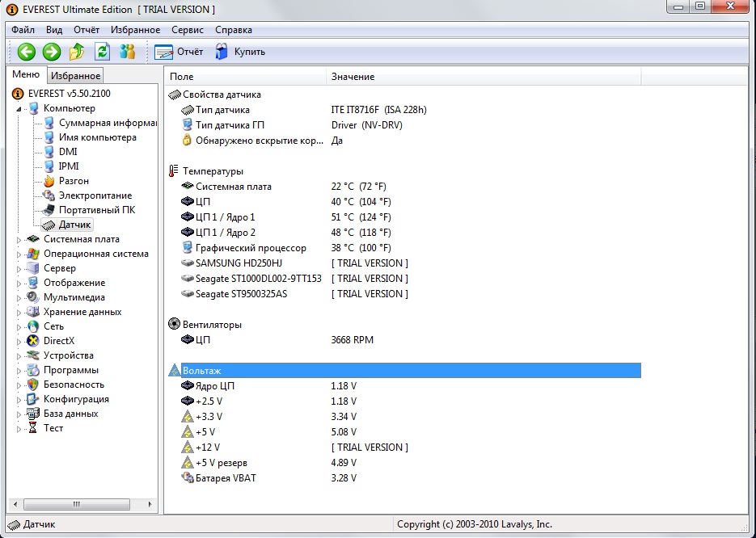This screenshot has height=538, width=756.
Task: Select IPMI in the tree
Action: pyautogui.click(x=69, y=166)
